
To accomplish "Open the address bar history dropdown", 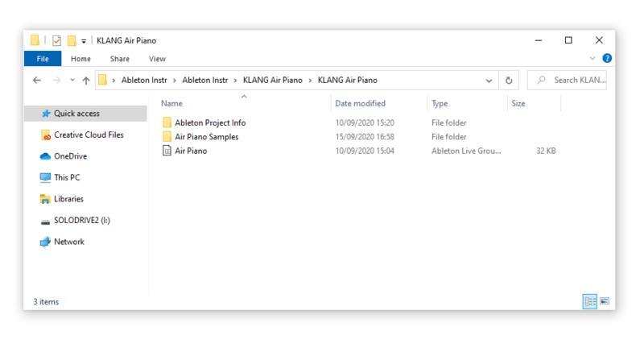I will pyautogui.click(x=489, y=81).
